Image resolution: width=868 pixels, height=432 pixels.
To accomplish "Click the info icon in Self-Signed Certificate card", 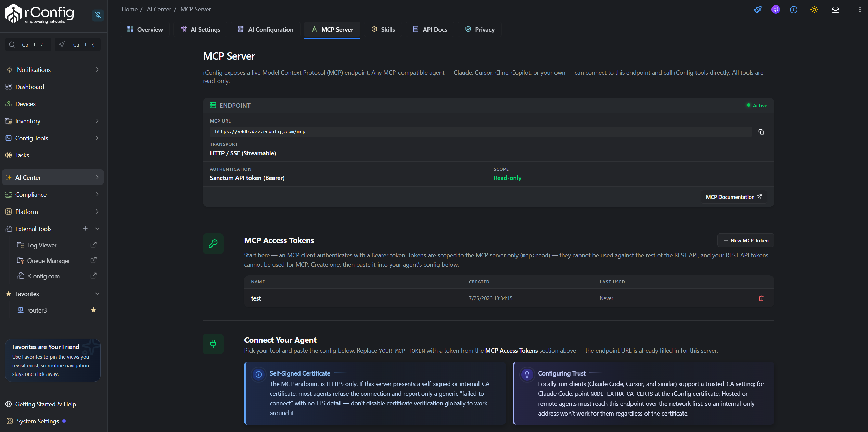I will point(259,374).
